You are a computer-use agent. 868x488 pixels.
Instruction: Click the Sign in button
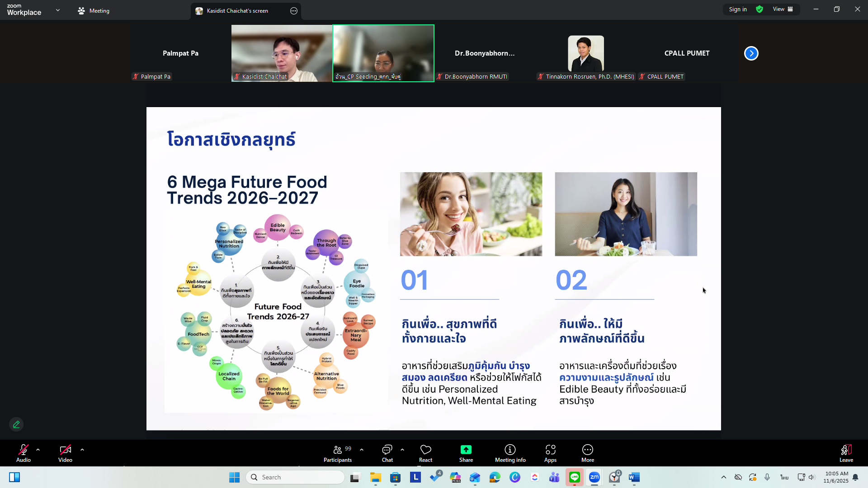(x=737, y=9)
